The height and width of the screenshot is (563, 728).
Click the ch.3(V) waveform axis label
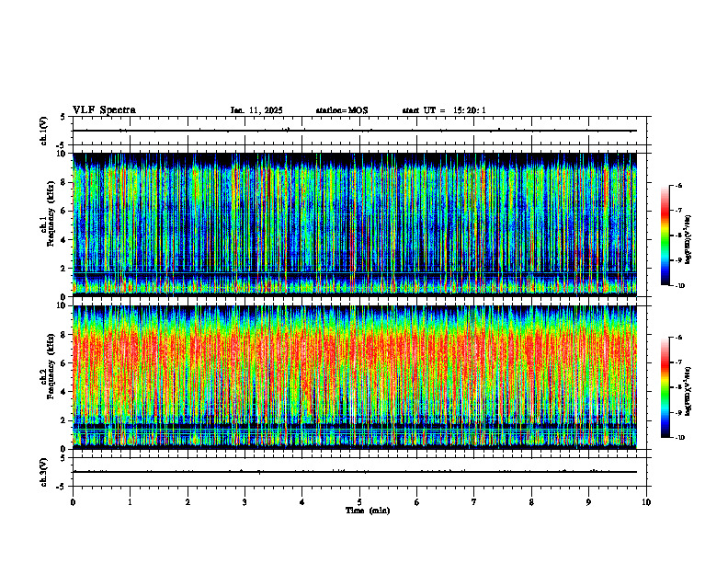(43, 472)
